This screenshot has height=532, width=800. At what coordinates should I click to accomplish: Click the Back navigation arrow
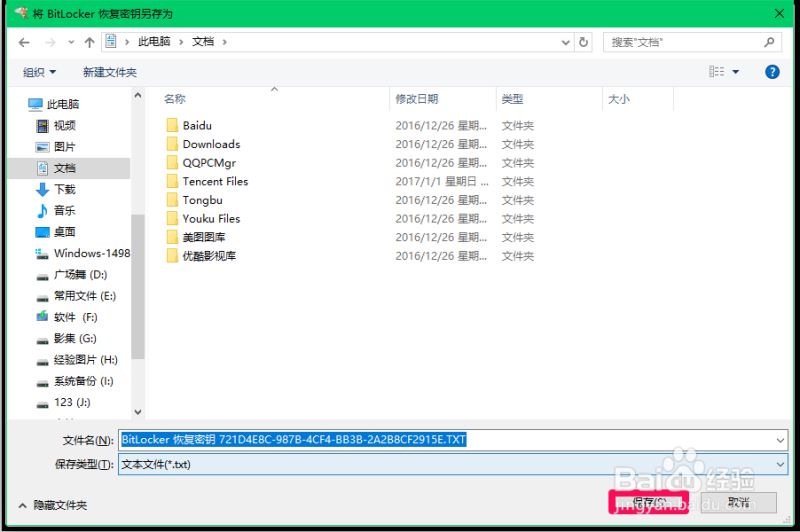[24, 42]
